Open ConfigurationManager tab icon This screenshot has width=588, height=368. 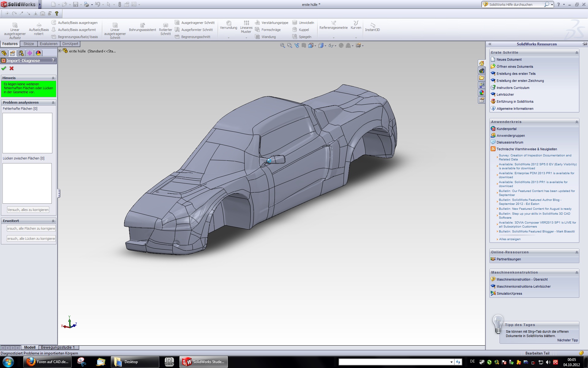pos(21,53)
